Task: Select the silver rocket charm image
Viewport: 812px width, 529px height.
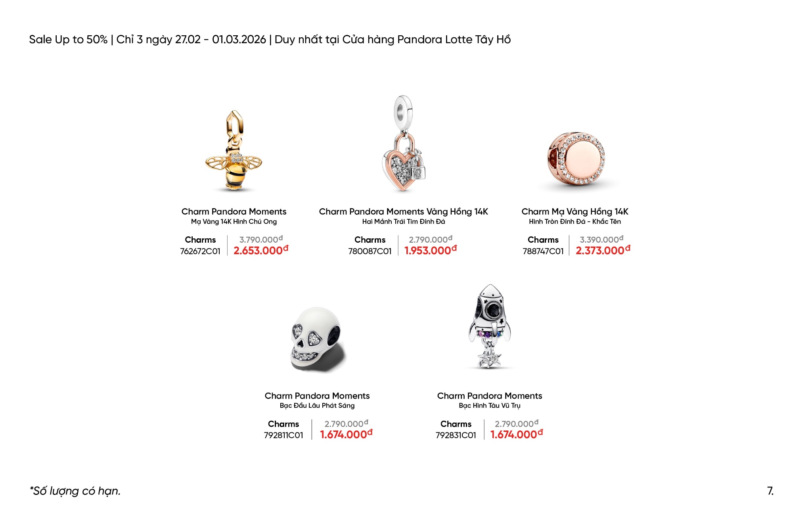Action: tap(490, 326)
